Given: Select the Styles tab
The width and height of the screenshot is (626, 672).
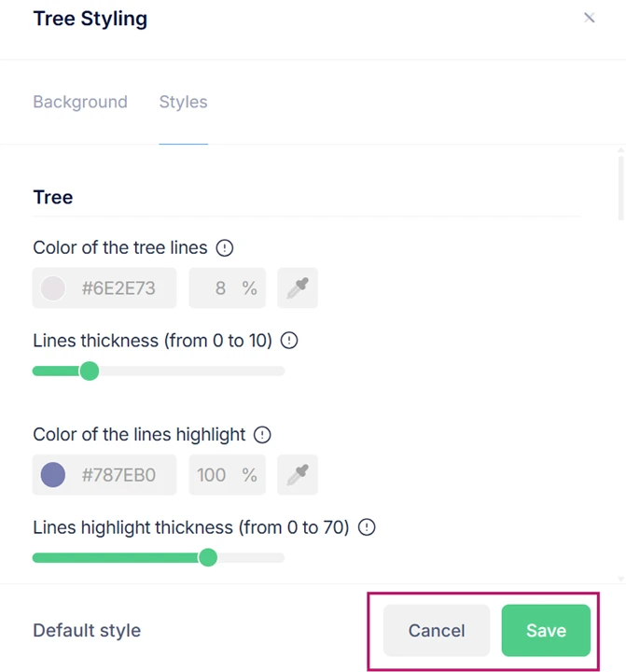Looking at the screenshot, I should [183, 102].
